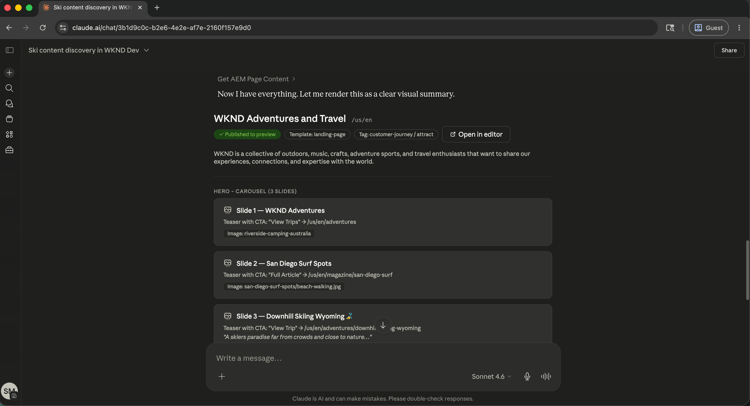Click Slide 1 teaser View Trips text
Screen dimensions: 750x406
coord(289,222)
